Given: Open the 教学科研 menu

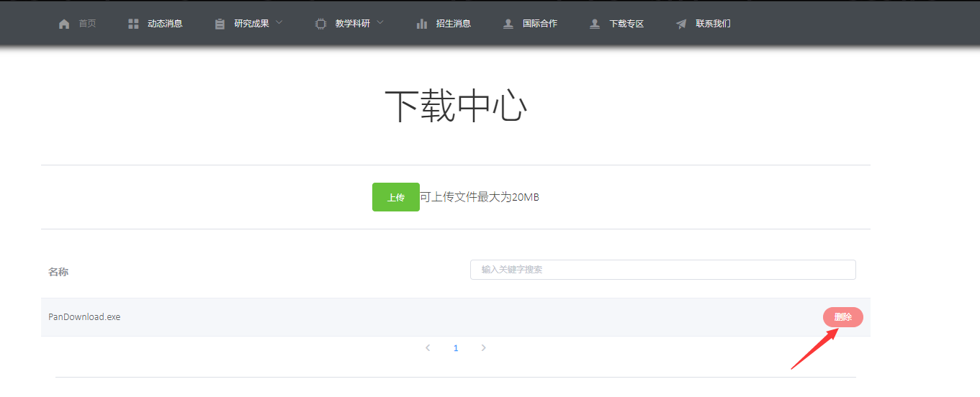Looking at the screenshot, I should (352, 24).
